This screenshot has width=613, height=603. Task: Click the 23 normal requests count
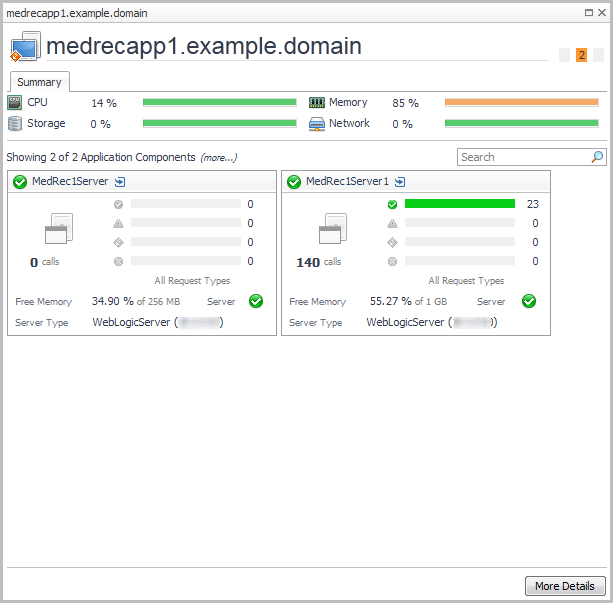coord(532,204)
